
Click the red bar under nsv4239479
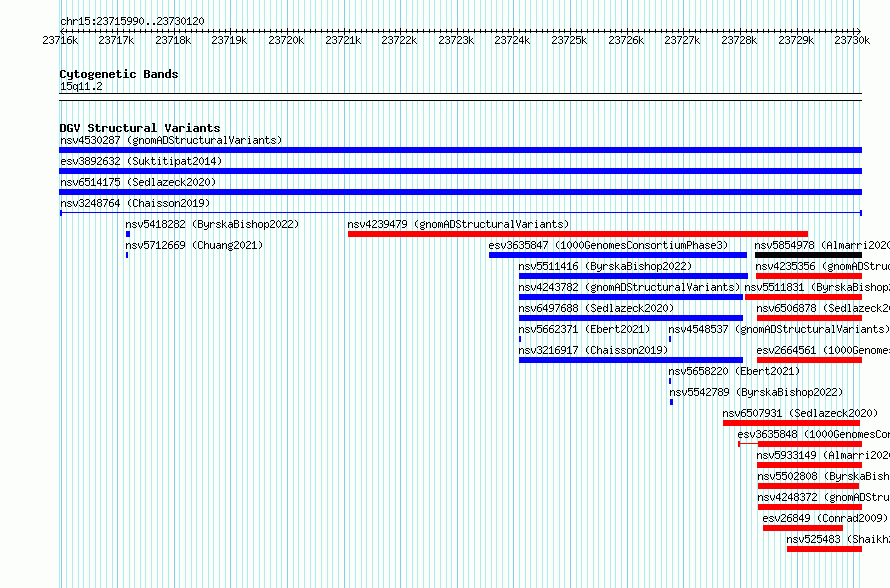(x=578, y=234)
